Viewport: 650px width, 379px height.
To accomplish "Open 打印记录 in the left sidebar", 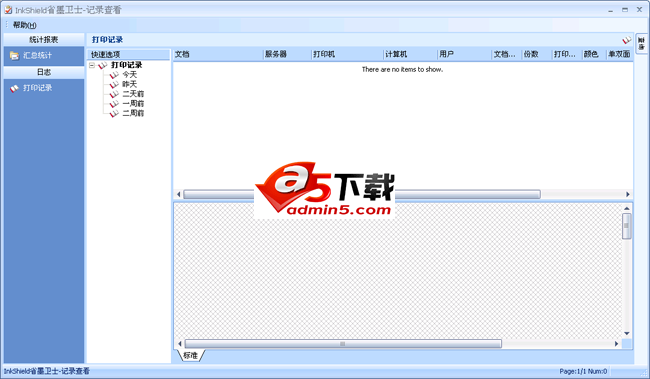I will point(37,88).
